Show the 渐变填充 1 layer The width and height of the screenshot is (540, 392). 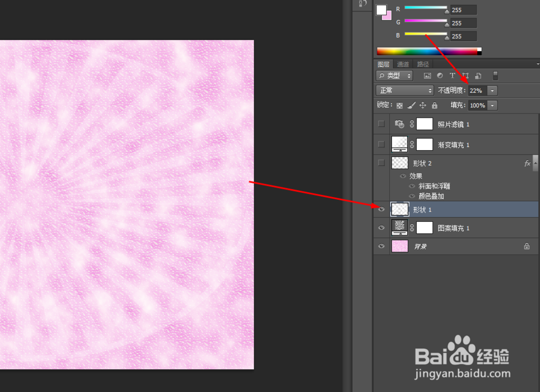click(381, 144)
